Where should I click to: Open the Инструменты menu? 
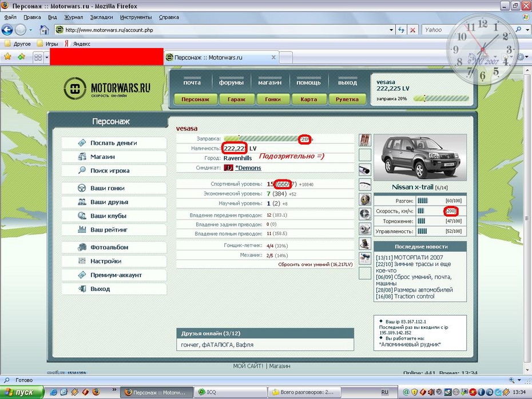[136, 17]
